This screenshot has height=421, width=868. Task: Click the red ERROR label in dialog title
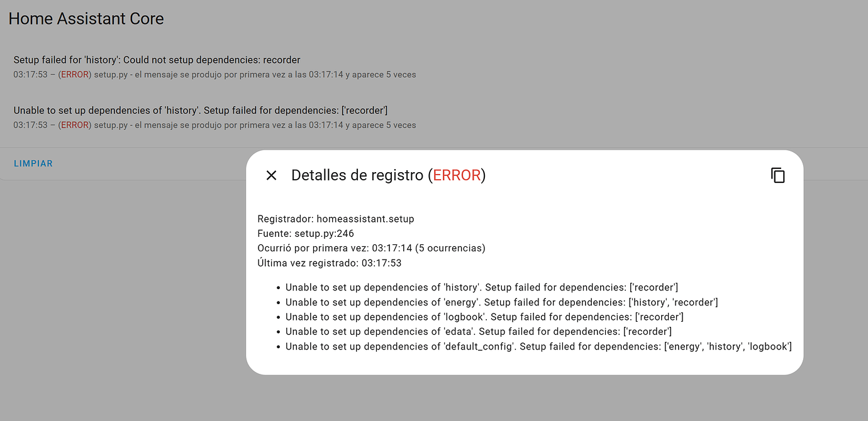point(457,175)
